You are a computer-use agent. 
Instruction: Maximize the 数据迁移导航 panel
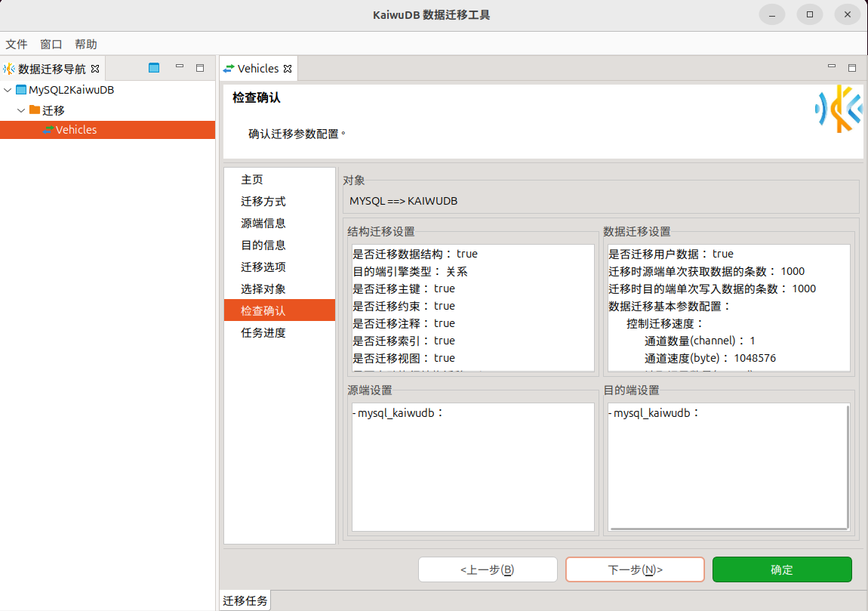coord(200,68)
